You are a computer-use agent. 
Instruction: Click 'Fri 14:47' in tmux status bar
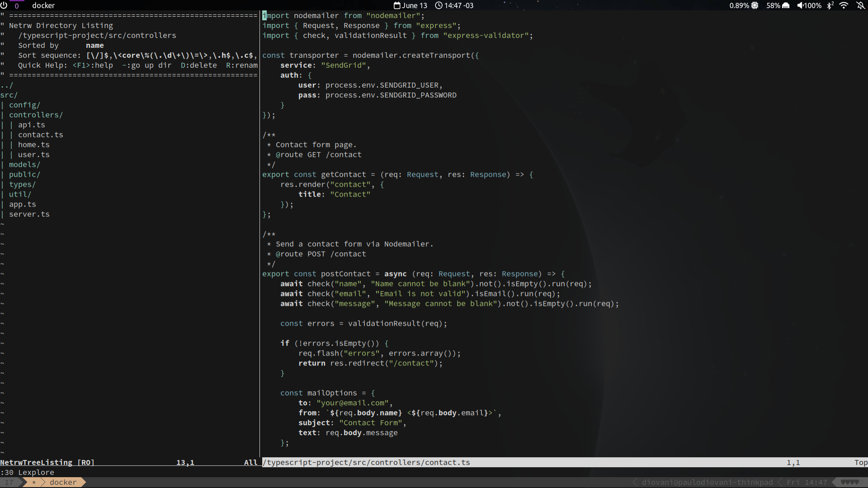tap(807, 483)
